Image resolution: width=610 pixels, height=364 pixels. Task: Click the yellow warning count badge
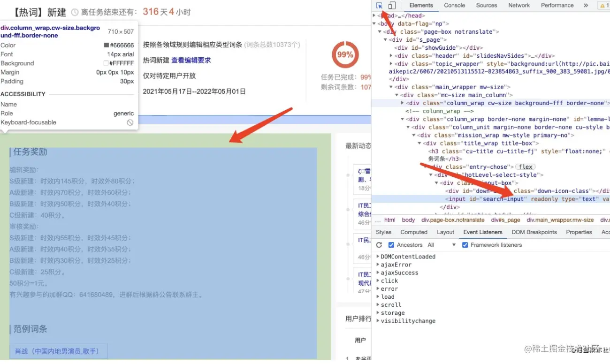(603, 6)
